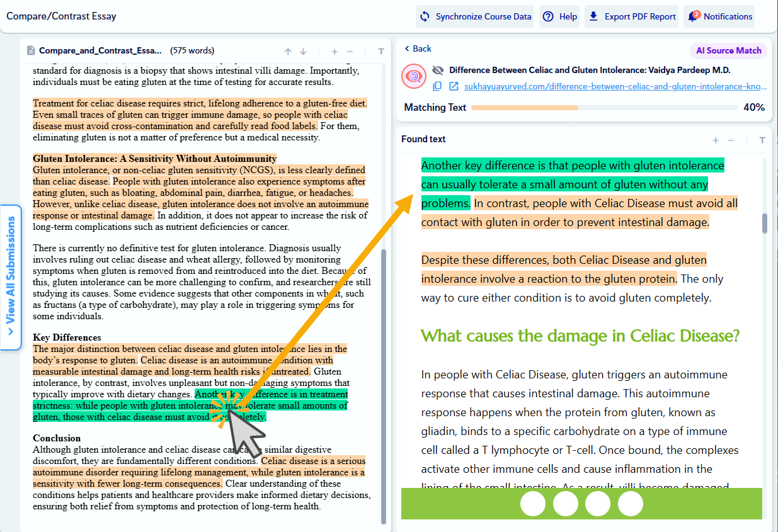Click the Found text panel T format icon

tap(762, 140)
